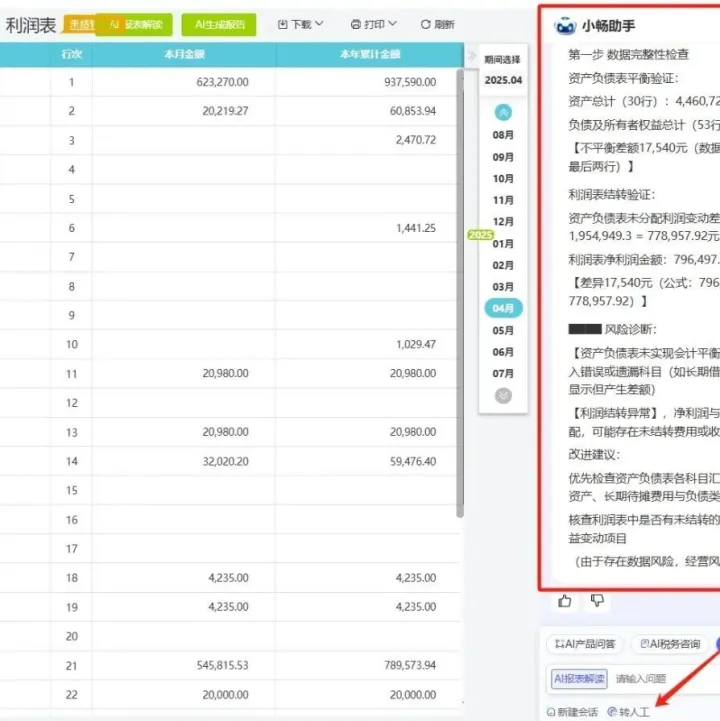Click cell value 32,020.20
This screenshot has height=721, width=720.
(x=225, y=461)
